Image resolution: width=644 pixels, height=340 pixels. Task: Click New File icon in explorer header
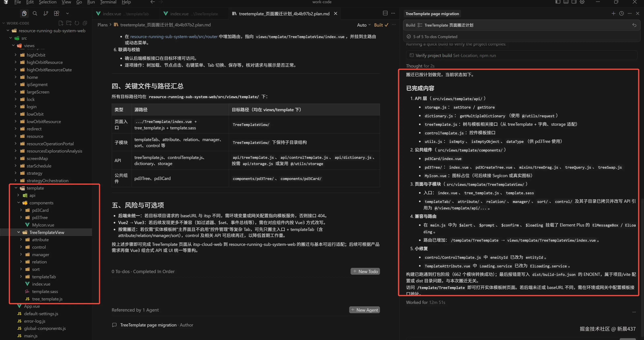tap(61, 23)
